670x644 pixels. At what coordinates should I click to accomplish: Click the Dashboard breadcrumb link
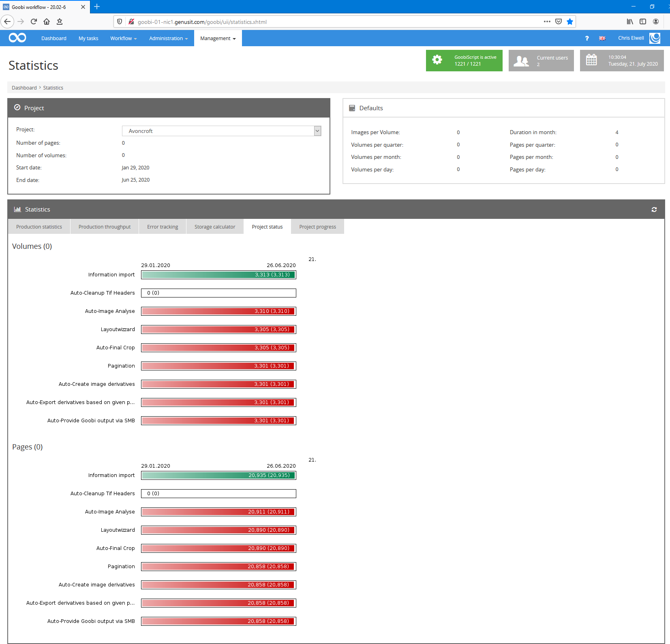point(24,88)
